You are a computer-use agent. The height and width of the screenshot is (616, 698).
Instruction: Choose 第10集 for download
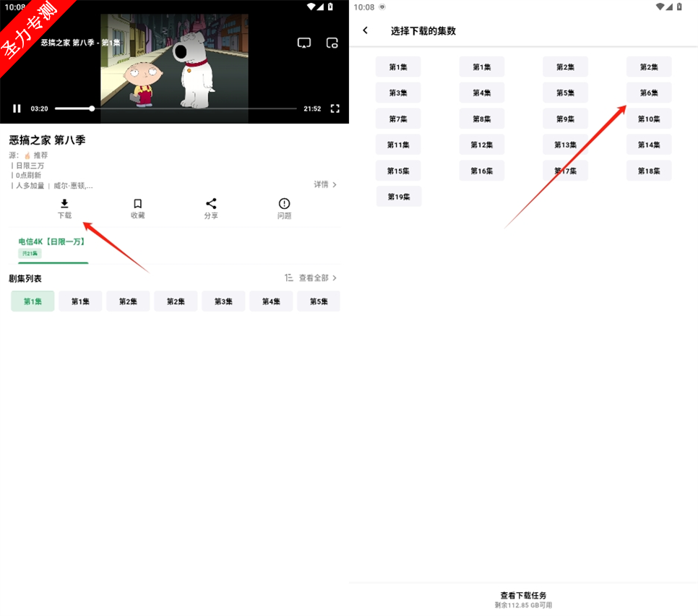coord(649,119)
